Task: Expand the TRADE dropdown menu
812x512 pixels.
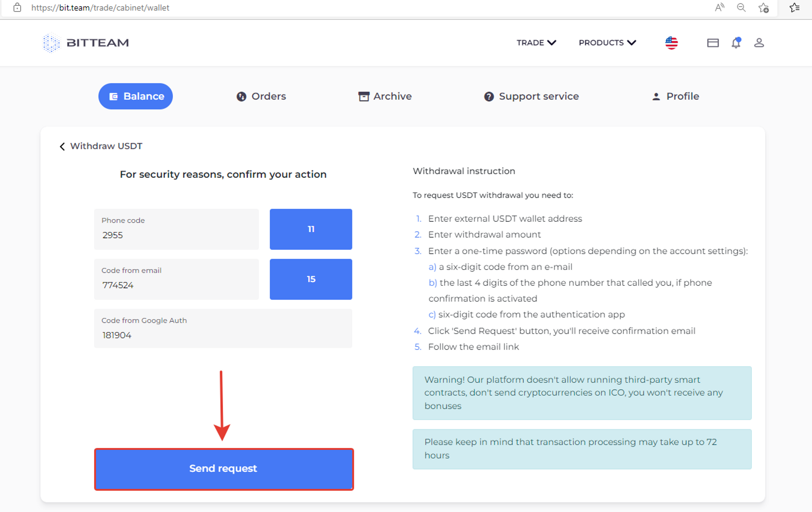Action: click(x=536, y=43)
